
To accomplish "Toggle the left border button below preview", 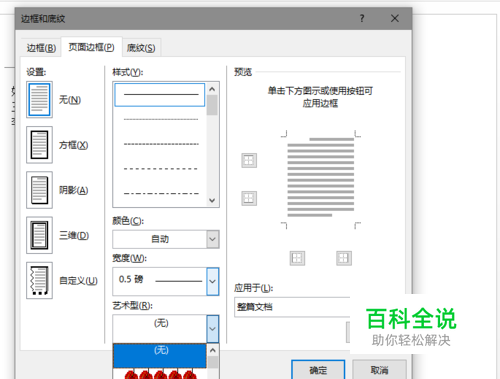I will tap(297, 258).
